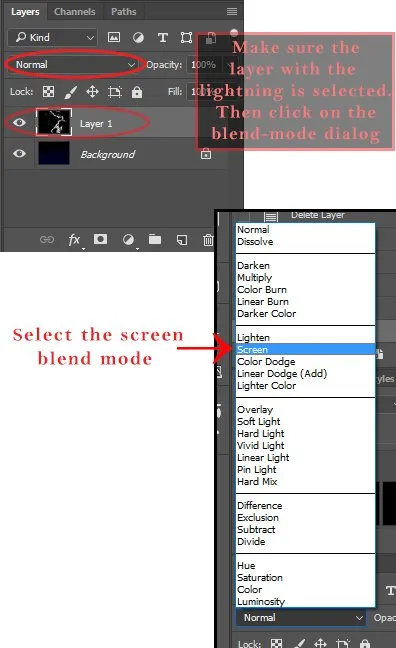
Task: Expand the Kind filter dropdown
Action: (x=52, y=38)
